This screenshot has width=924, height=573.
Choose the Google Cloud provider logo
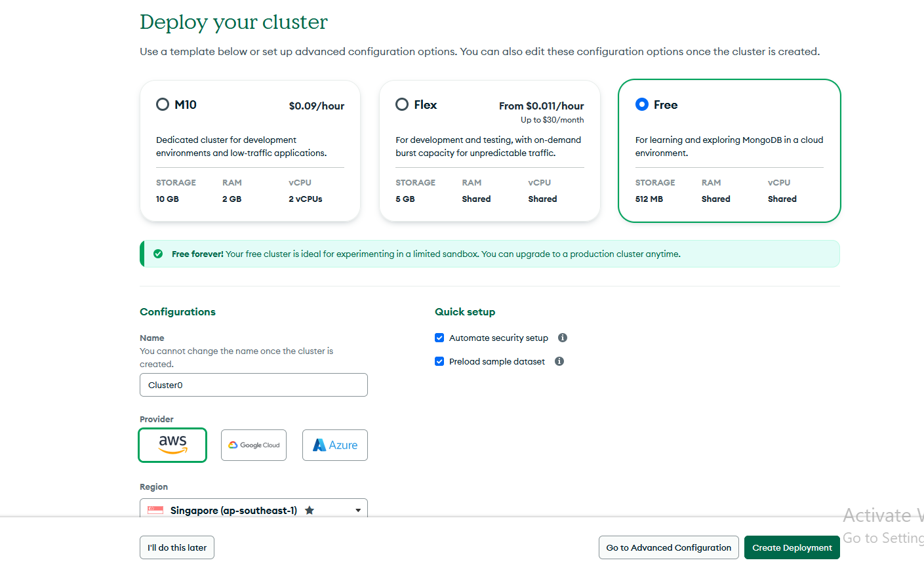254,445
